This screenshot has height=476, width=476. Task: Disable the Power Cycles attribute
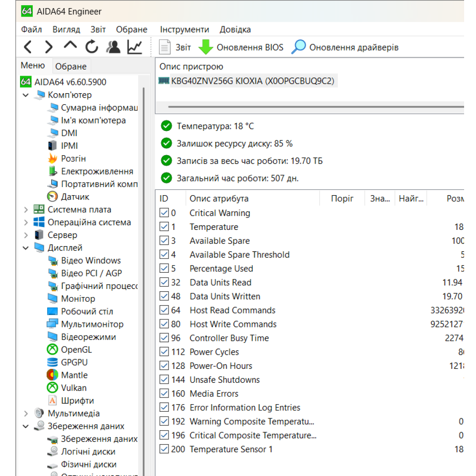click(164, 352)
